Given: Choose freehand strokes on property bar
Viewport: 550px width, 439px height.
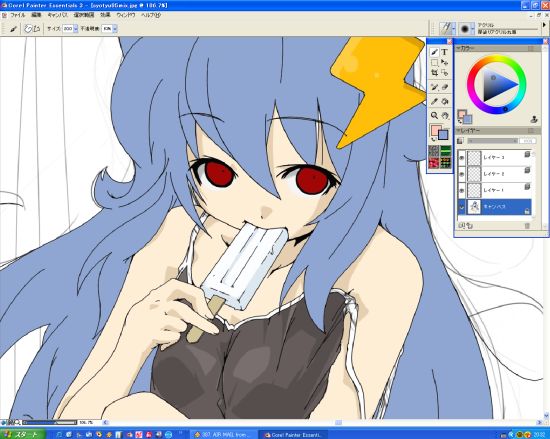Looking at the screenshot, I should pos(28,29).
